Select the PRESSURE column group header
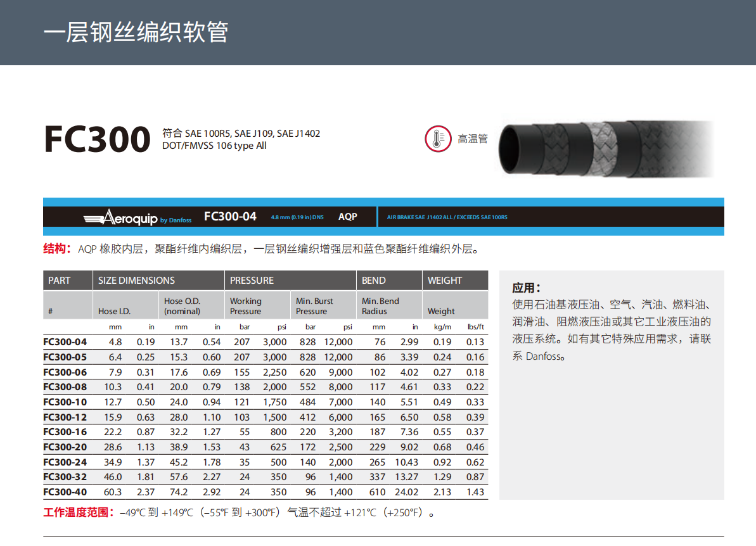Image resolution: width=756 pixels, height=546 pixels. 252,281
